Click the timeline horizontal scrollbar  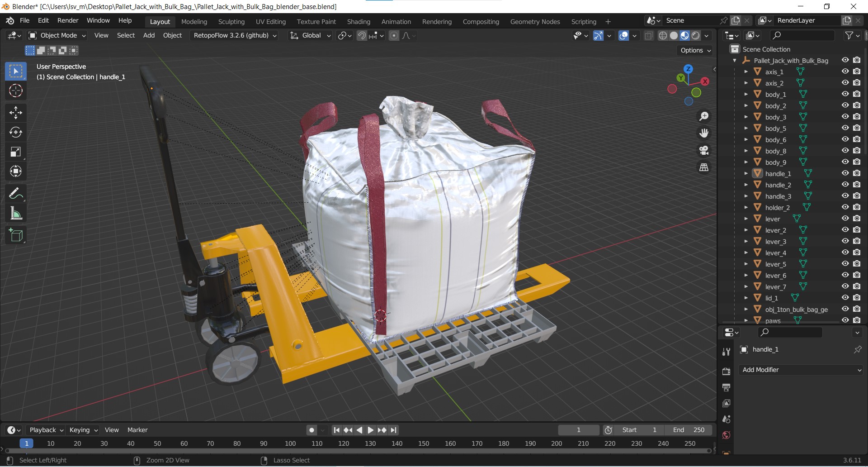(x=358, y=451)
